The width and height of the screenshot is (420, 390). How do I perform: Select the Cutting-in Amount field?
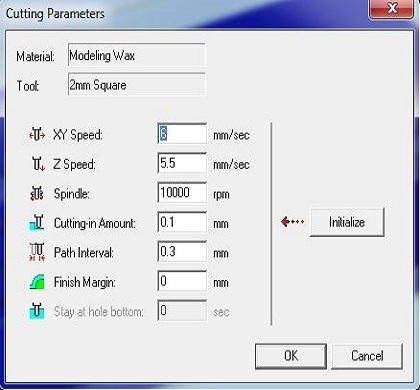182,222
